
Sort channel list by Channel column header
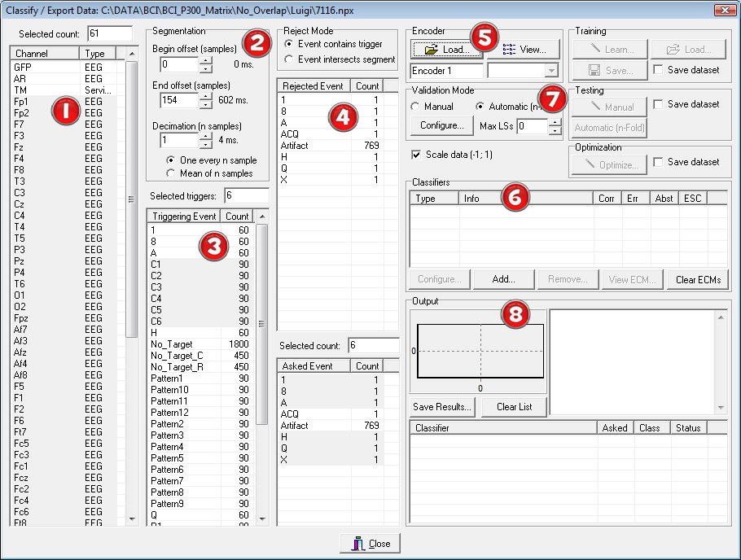45,54
